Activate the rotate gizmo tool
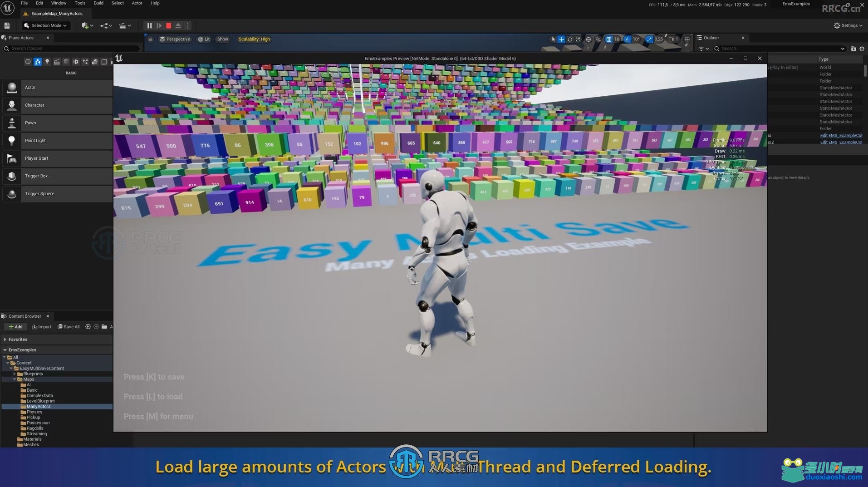 click(x=570, y=39)
